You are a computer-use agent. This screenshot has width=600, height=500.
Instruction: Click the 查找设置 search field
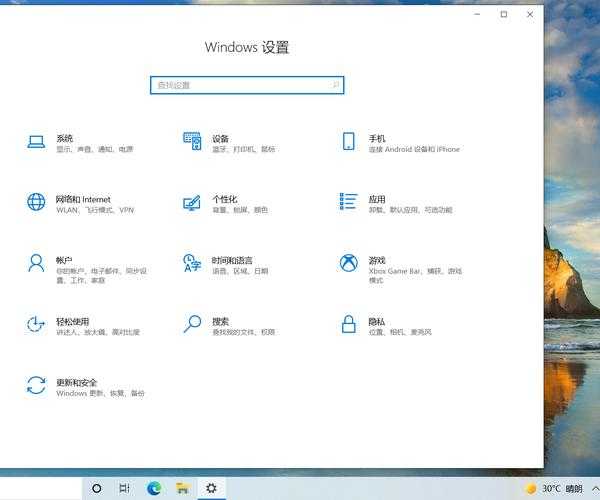tap(247, 85)
